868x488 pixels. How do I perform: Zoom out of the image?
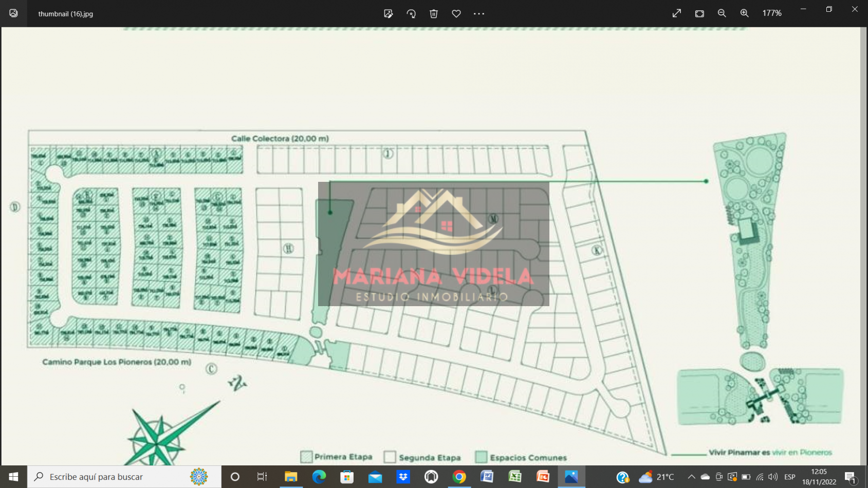pyautogui.click(x=722, y=13)
